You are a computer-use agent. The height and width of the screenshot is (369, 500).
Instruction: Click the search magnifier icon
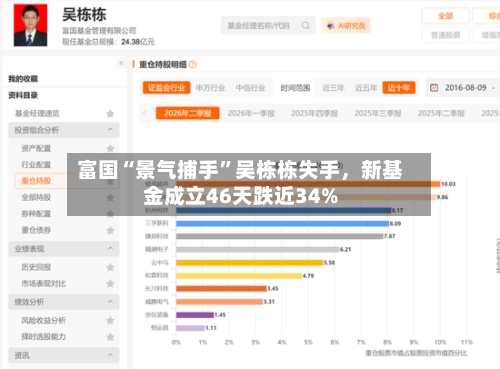coord(305,25)
